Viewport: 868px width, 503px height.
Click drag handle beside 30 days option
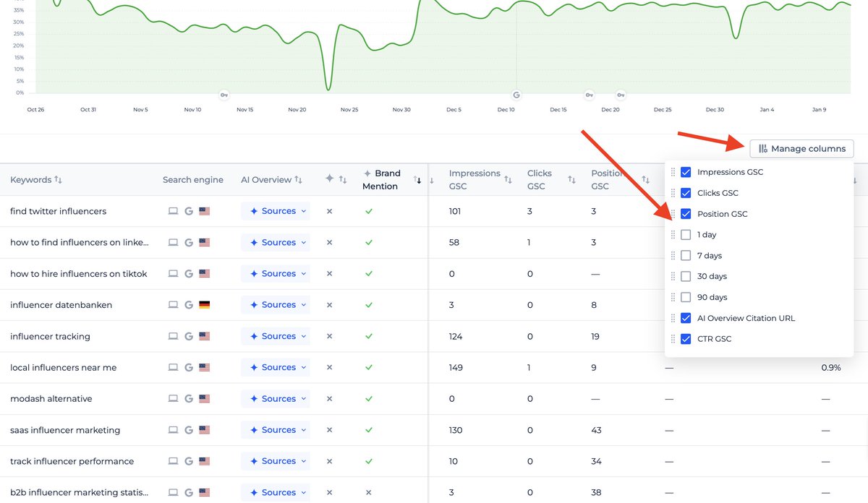tap(673, 276)
